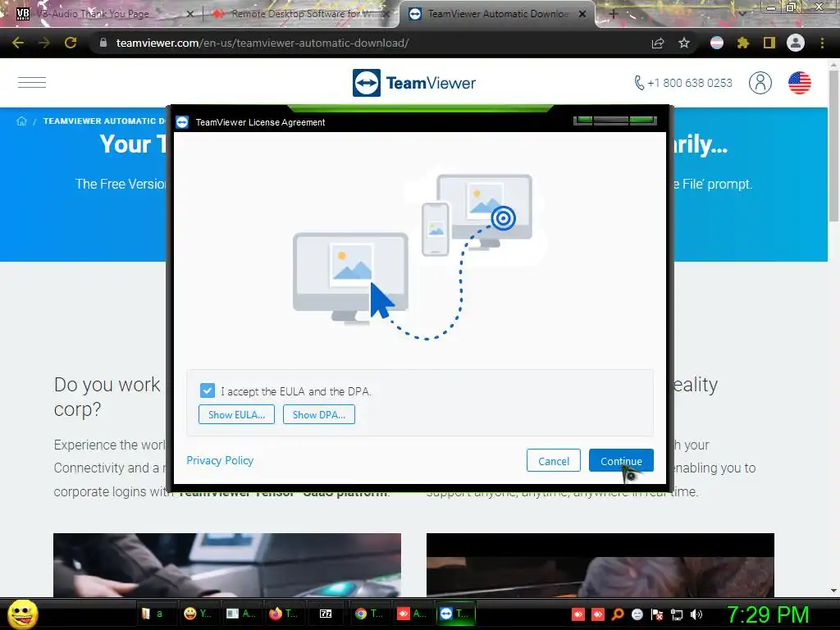This screenshot has height=630, width=840.
Task: Click the network icon in system tray
Action: click(677, 614)
